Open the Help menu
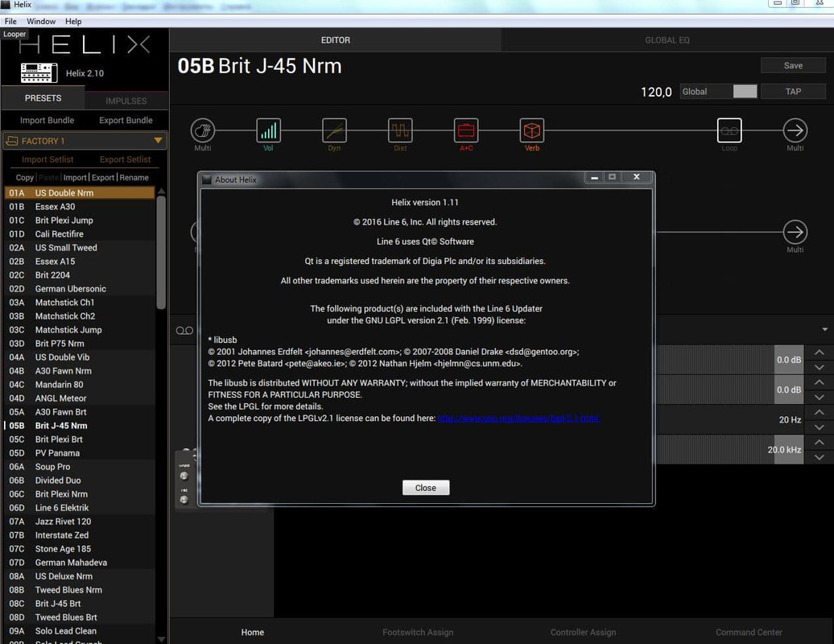 click(73, 21)
